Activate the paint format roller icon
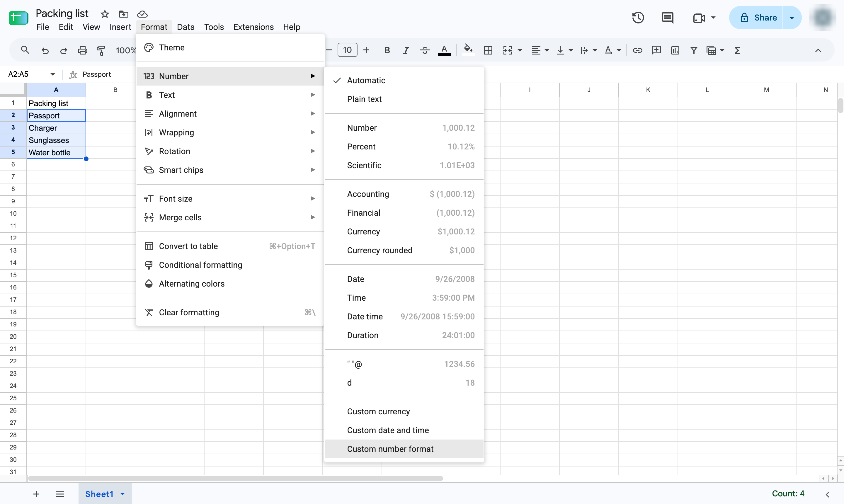 point(101,50)
